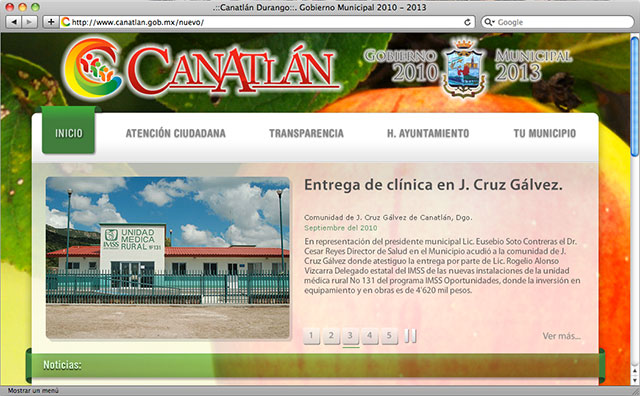The width and height of the screenshot is (640, 396).
Task: Open the TU MUNICIPIO menu
Action: tap(544, 133)
